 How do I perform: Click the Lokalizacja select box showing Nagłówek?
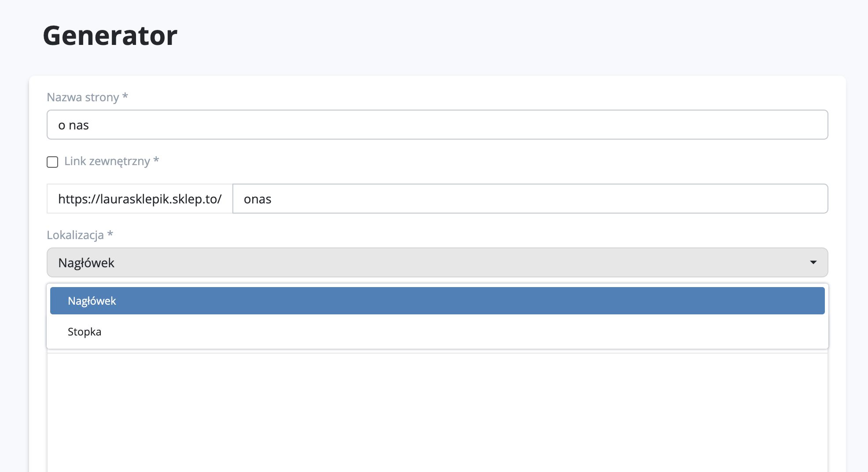(x=437, y=262)
